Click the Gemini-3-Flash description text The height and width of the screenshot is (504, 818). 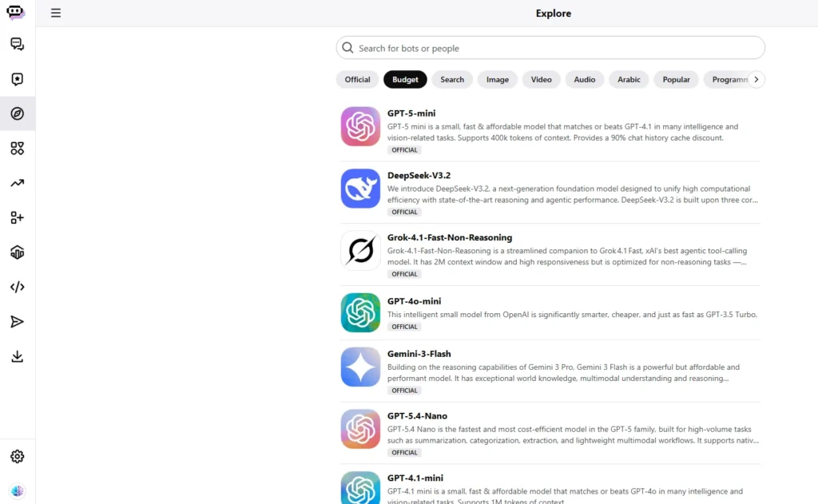(x=563, y=372)
